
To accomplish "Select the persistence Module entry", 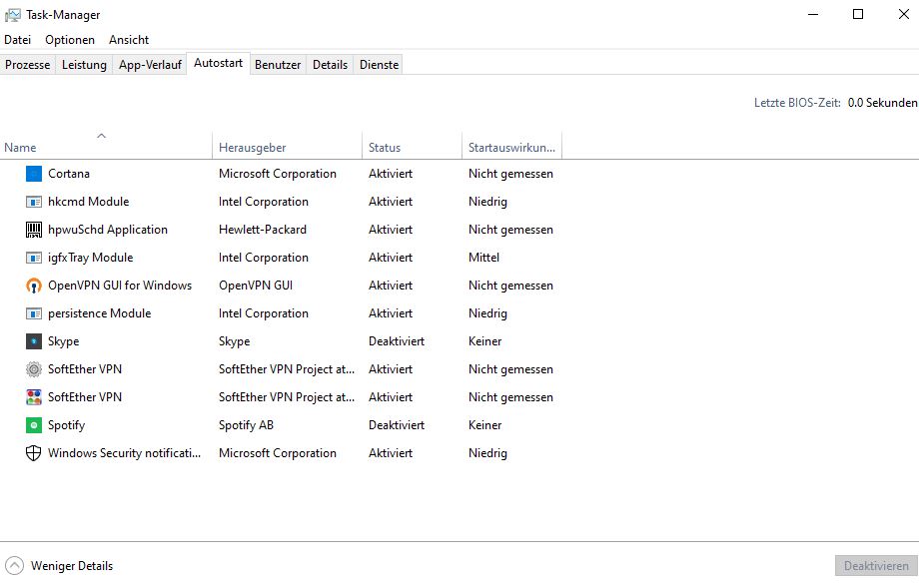I will pos(100,313).
